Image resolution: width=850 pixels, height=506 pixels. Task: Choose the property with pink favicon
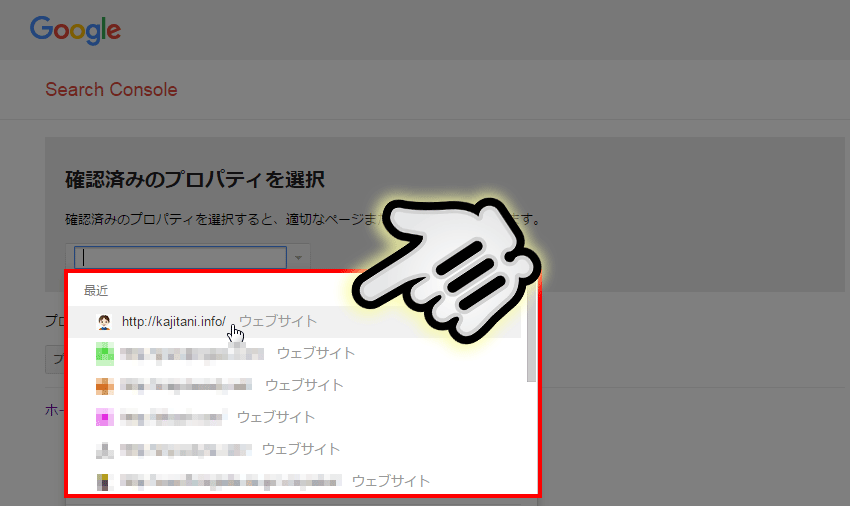295,418
